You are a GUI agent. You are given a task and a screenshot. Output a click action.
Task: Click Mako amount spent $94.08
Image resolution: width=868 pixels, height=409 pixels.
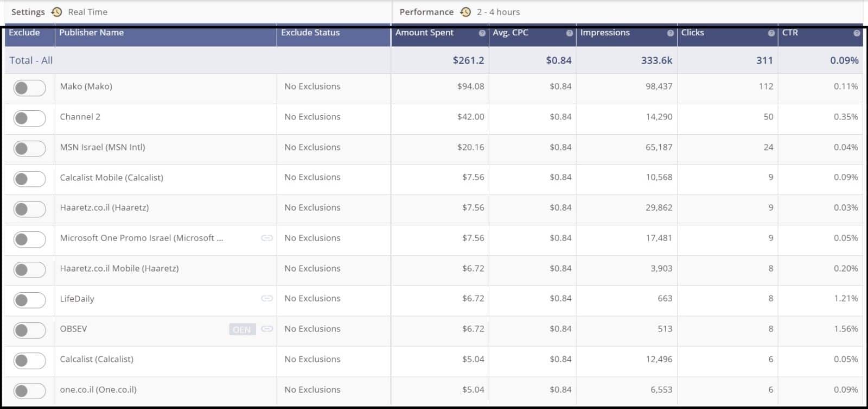(471, 86)
